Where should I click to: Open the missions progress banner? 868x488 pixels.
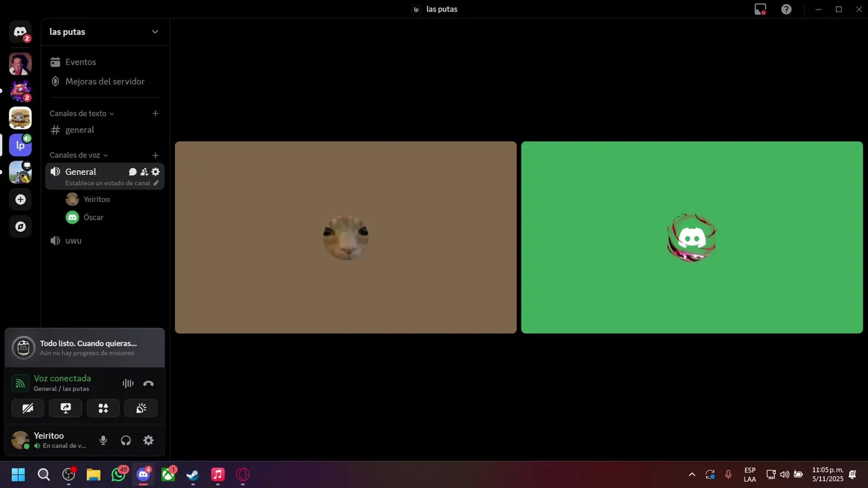pyautogui.click(x=85, y=348)
